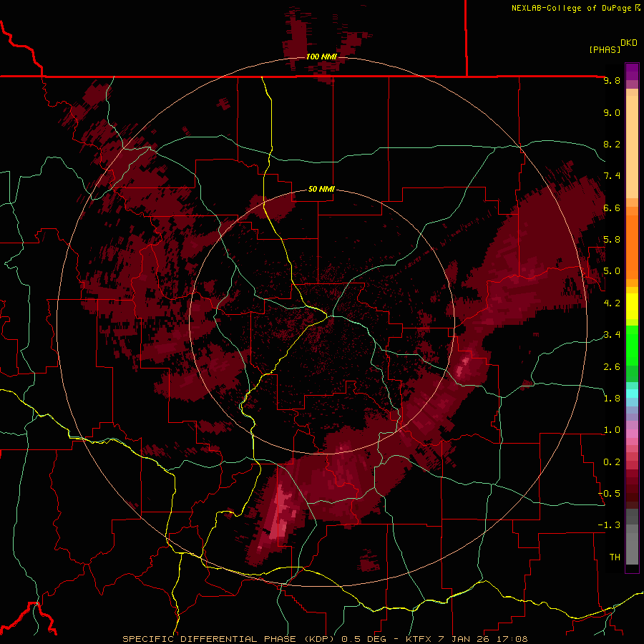Screen dimensions: 644x644
Task: Click the 2.6 value on the color scale
Action: coord(612,367)
